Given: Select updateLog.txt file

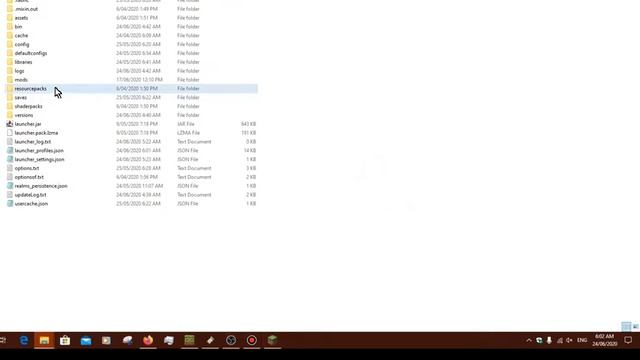Looking at the screenshot, I should (30, 195).
